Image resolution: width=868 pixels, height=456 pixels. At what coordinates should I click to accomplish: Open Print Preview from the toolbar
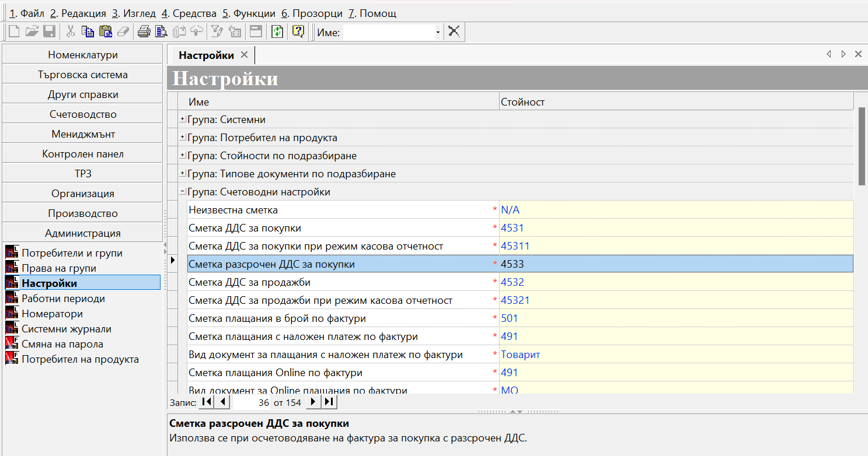tap(161, 32)
